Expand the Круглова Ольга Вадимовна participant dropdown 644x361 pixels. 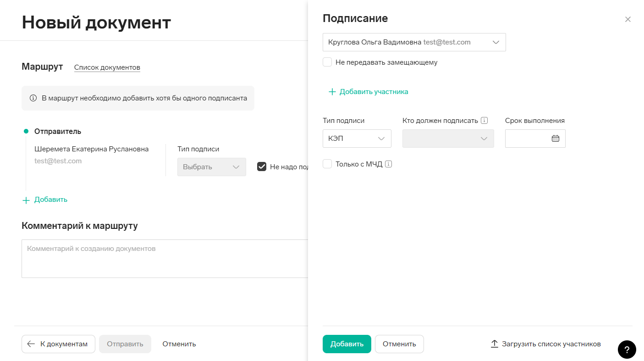click(414, 42)
